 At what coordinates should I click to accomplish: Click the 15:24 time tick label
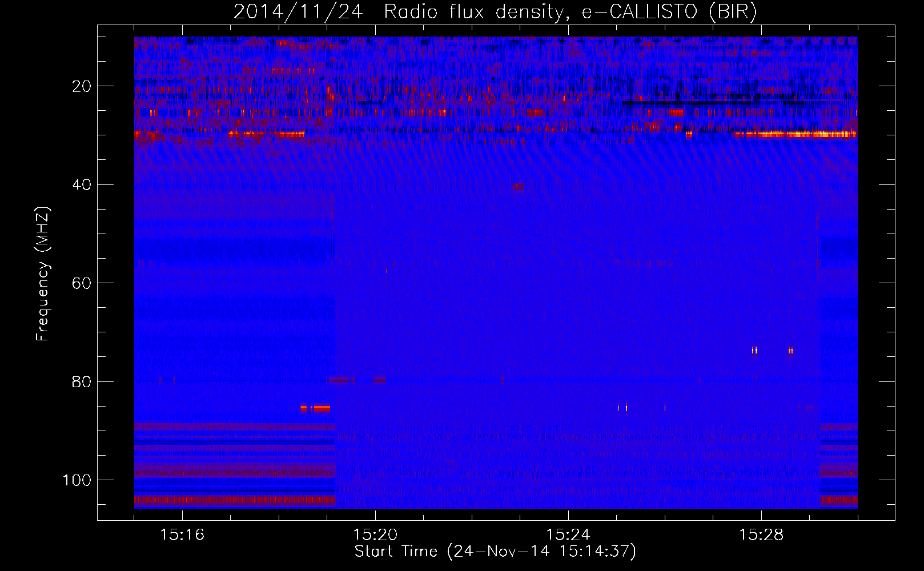tap(568, 534)
